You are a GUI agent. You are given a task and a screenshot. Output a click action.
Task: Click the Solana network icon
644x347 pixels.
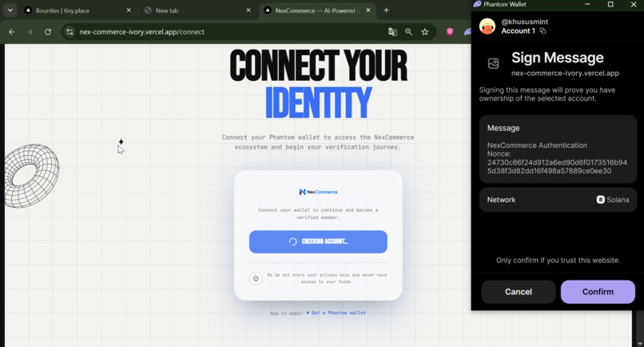601,199
